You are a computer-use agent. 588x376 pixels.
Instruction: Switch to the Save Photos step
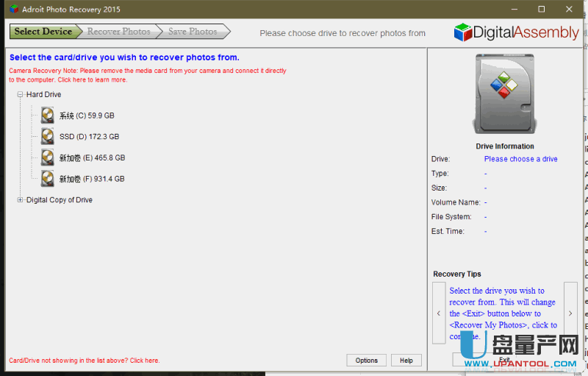tap(193, 32)
